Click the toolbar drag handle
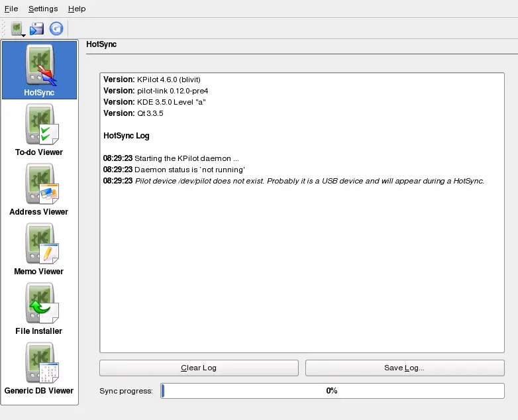The image size is (518, 420). click(4, 28)
